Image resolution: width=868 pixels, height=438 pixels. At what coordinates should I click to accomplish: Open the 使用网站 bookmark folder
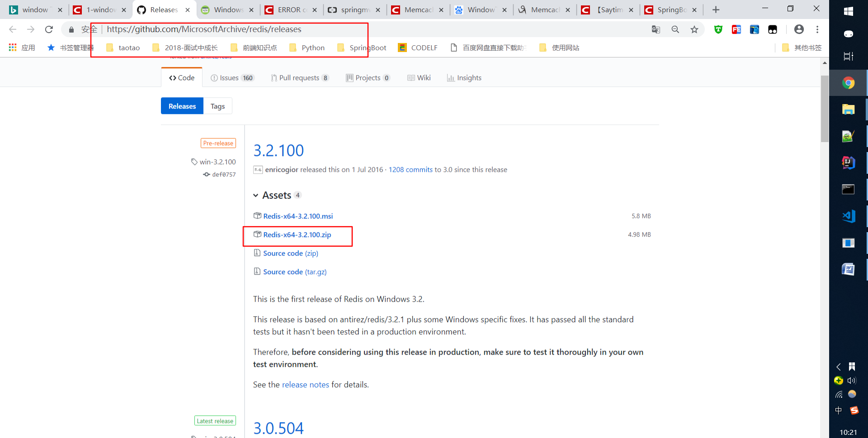pos(559,48)
